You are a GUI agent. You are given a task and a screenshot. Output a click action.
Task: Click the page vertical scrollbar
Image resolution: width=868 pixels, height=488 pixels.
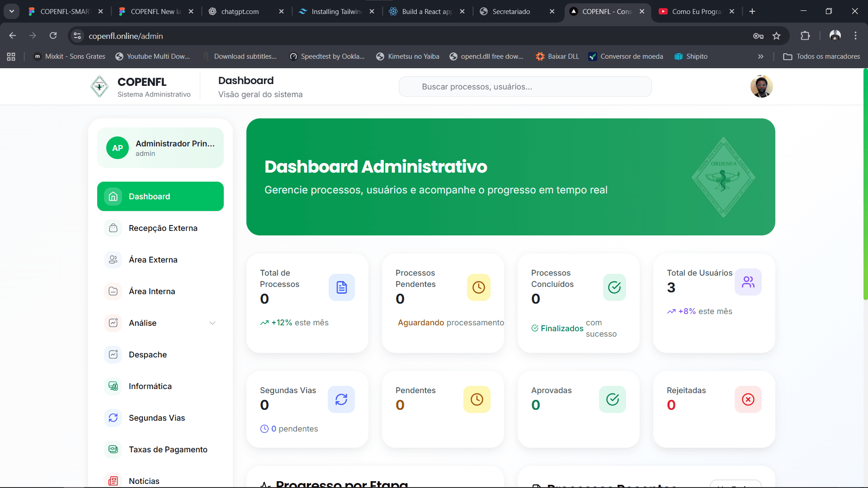pos(865,184)
